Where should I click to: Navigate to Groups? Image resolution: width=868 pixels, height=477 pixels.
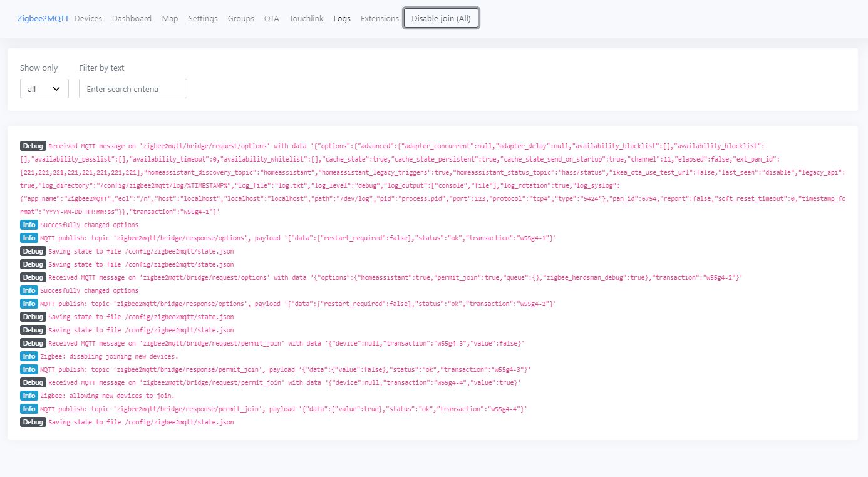(240, 19)
